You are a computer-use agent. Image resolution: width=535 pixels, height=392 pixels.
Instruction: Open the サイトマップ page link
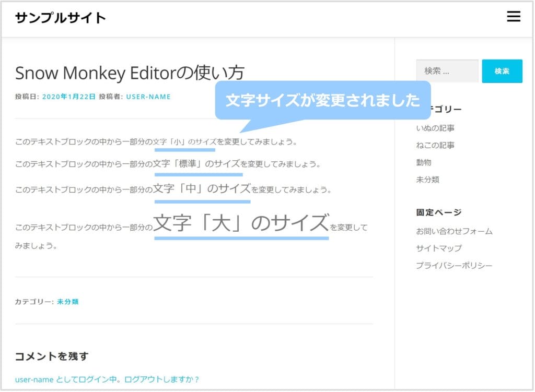click(439, 248)
